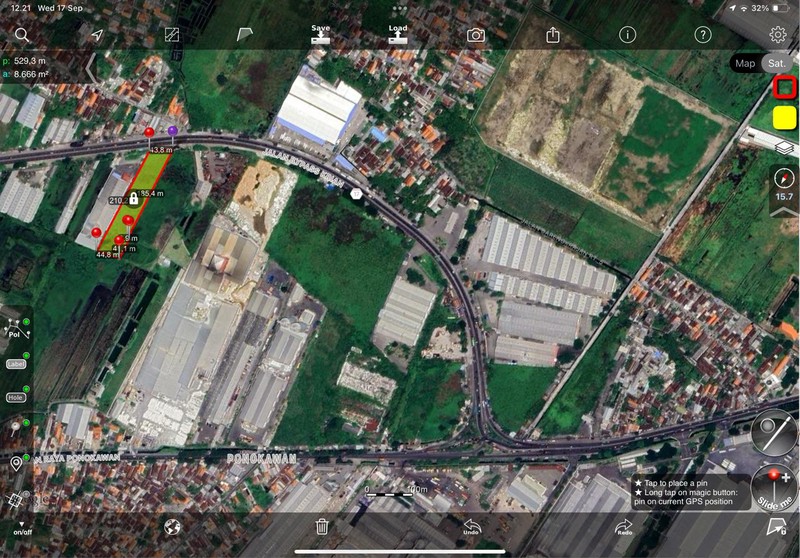Image resolution: width=800 pixels, height=558 pixels.
Task: Open help with the question mark icon
Action: [703, 35]
